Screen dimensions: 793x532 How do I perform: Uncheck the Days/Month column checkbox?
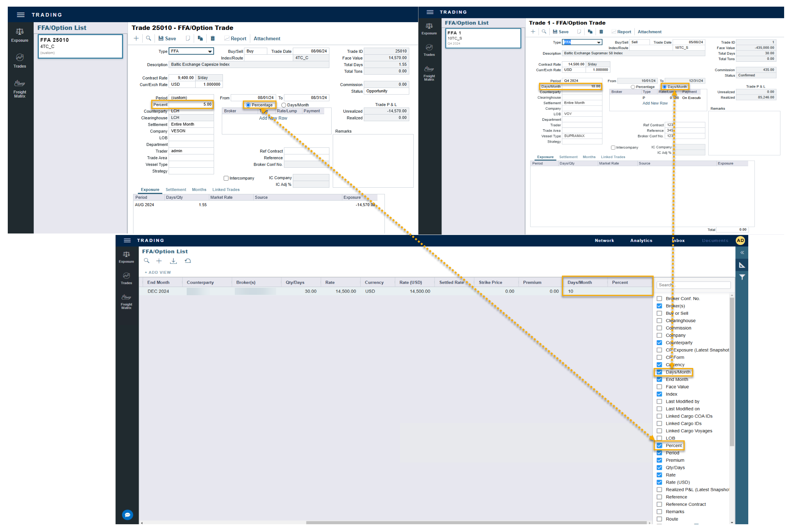pos(659,372)
